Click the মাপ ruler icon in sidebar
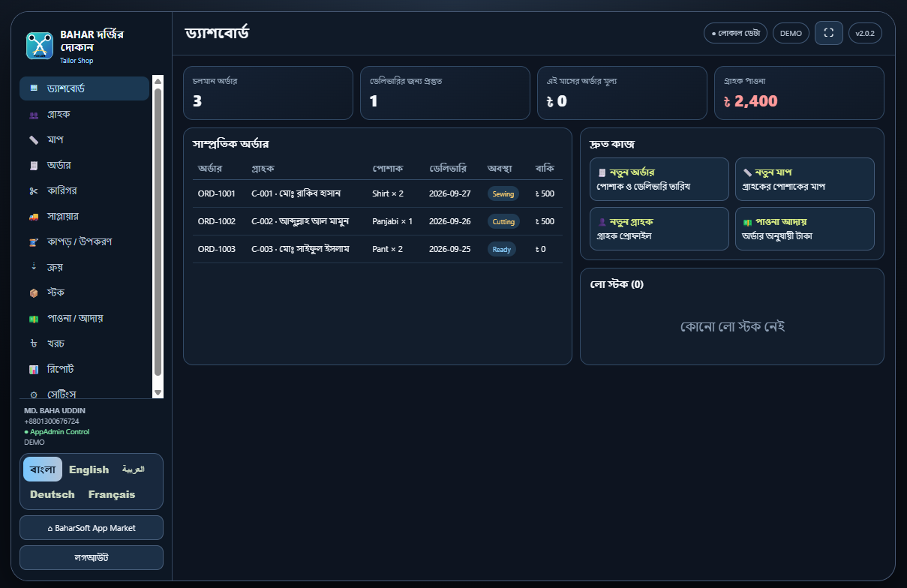 pos(34,139)
